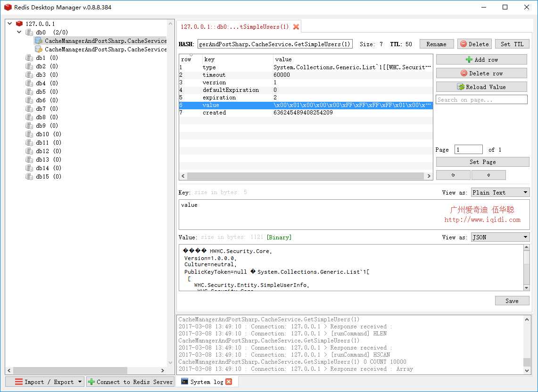The image size is (538, 392).
Task: Click the table's horizontal scroll right arrow
Action: (x=429, y=176)
